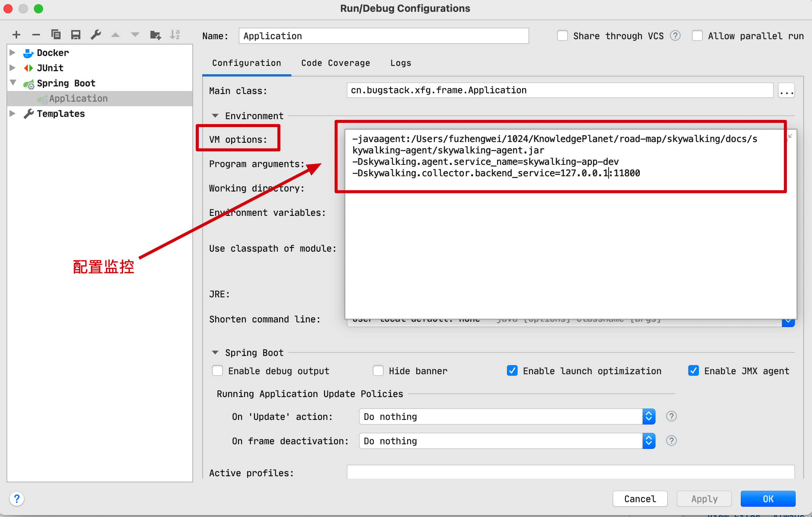Click the Cancel button

638,498
